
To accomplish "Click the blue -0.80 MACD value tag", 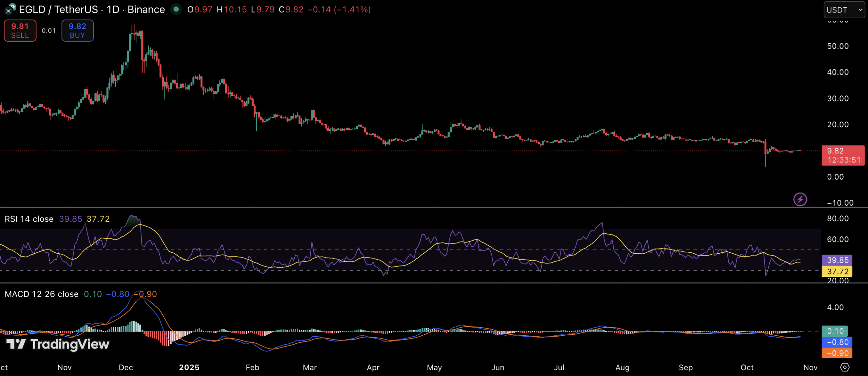I will pyautogui.click(x=837, y=342).
